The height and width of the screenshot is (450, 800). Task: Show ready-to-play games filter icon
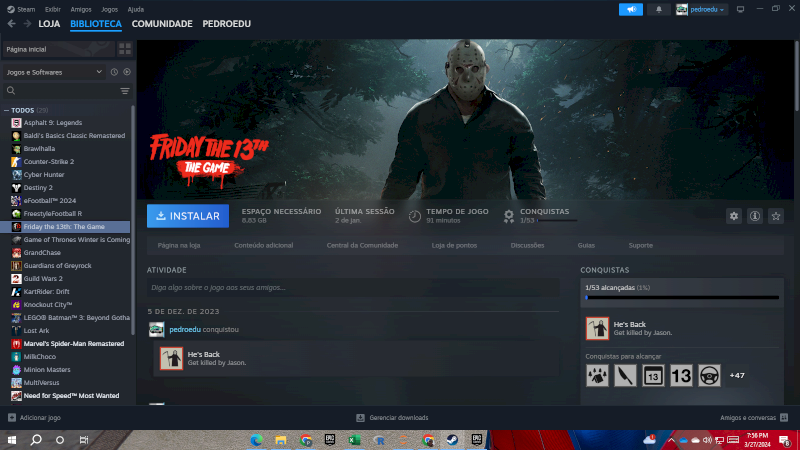click(x=127, y=72)
